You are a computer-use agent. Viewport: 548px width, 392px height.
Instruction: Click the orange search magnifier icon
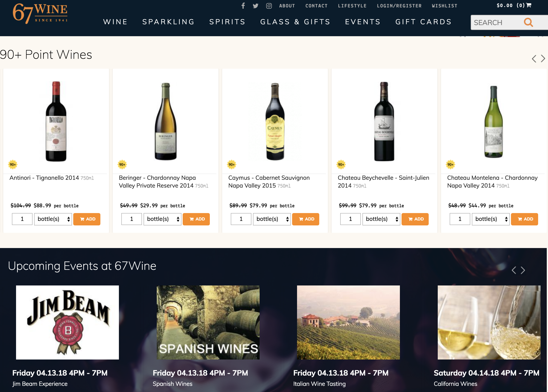(x=528, y=22)
